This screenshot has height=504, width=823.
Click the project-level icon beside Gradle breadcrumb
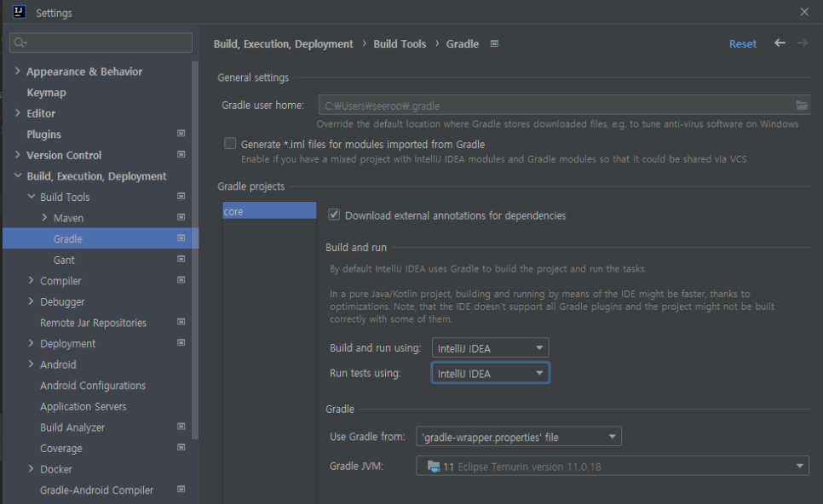(494, 44)
